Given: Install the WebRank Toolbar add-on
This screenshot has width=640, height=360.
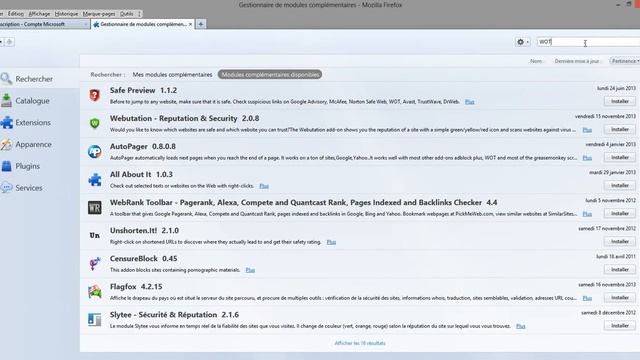Looking at the screenshot, I should coord(619,213).
